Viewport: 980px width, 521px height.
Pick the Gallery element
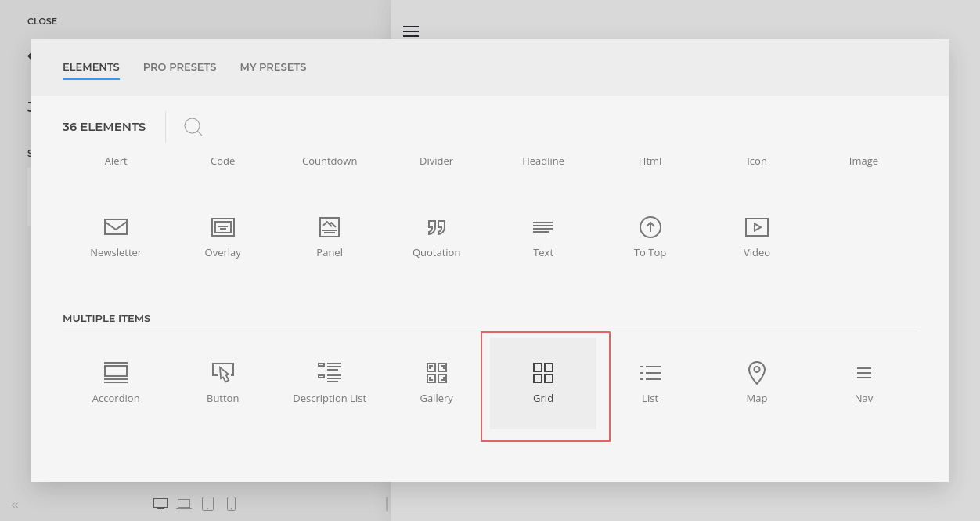tap(437, 383)
